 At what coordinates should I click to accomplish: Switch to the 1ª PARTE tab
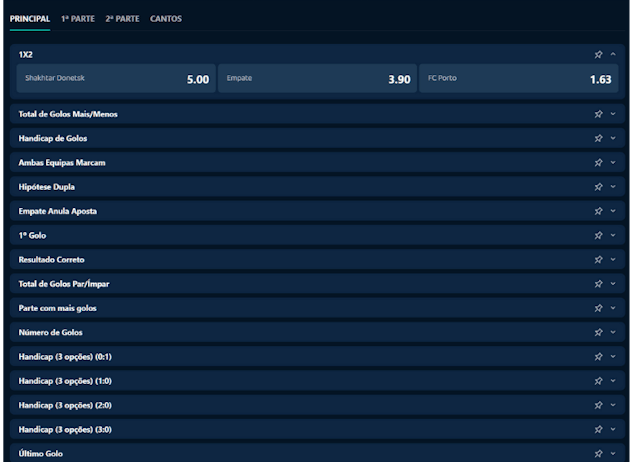[x=77, y=18]
